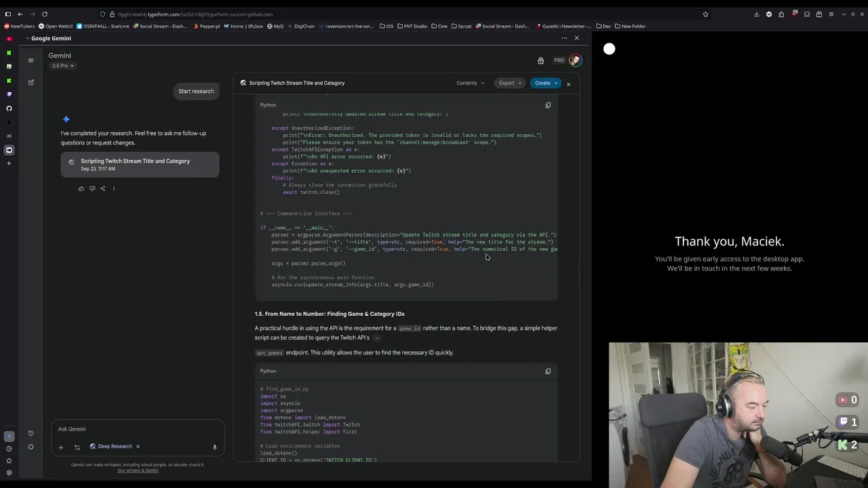The height and width of the screenshot is (488, 868).
Task: Remove the Deep Research chip
Action: point(138,446)
